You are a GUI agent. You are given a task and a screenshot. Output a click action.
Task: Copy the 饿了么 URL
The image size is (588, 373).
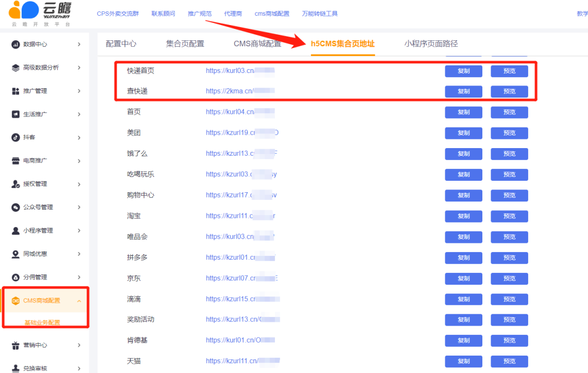(463, 154)
